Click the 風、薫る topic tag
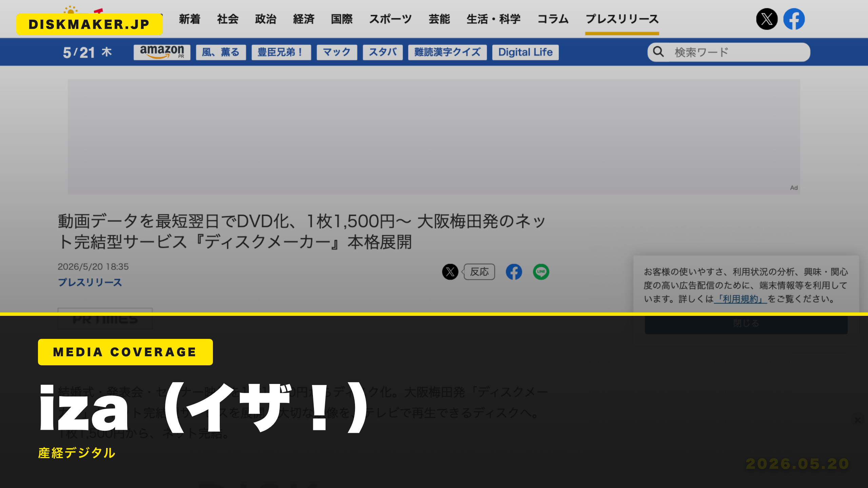The height and width of the screenshot is (488, 868). click(221, 52)
